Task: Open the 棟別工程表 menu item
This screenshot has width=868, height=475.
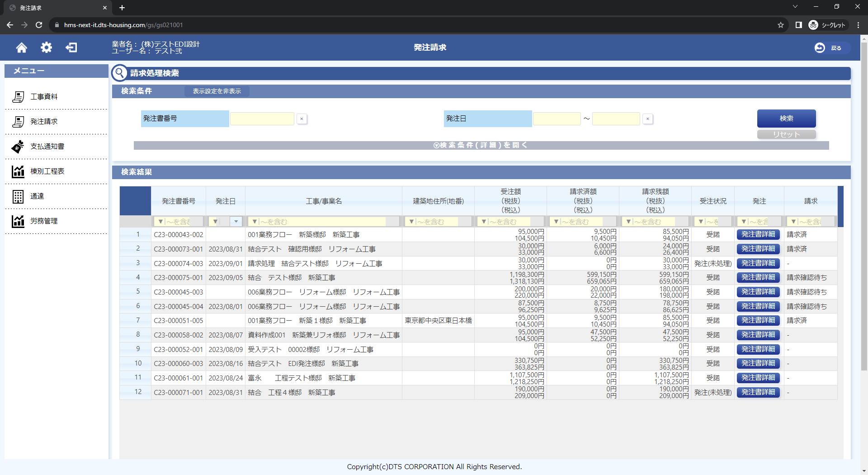Action: pyautogui.click(x=47, y=171)
